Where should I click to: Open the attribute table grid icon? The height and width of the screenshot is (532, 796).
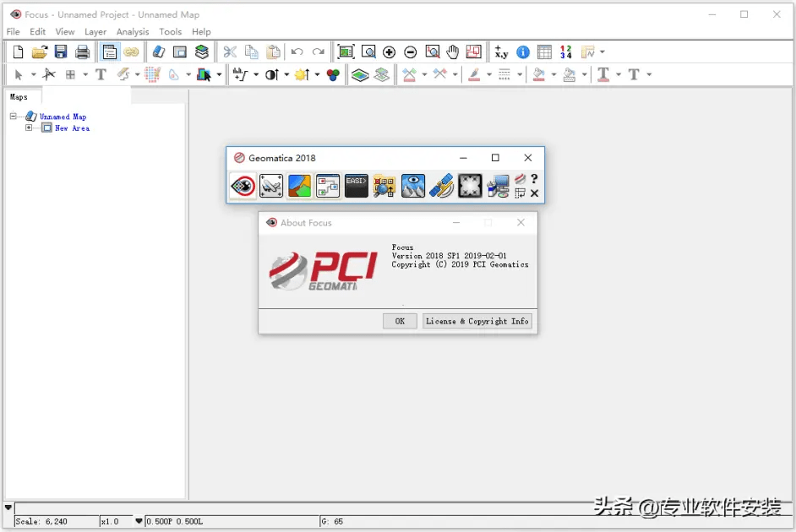(x=544, y=52)
